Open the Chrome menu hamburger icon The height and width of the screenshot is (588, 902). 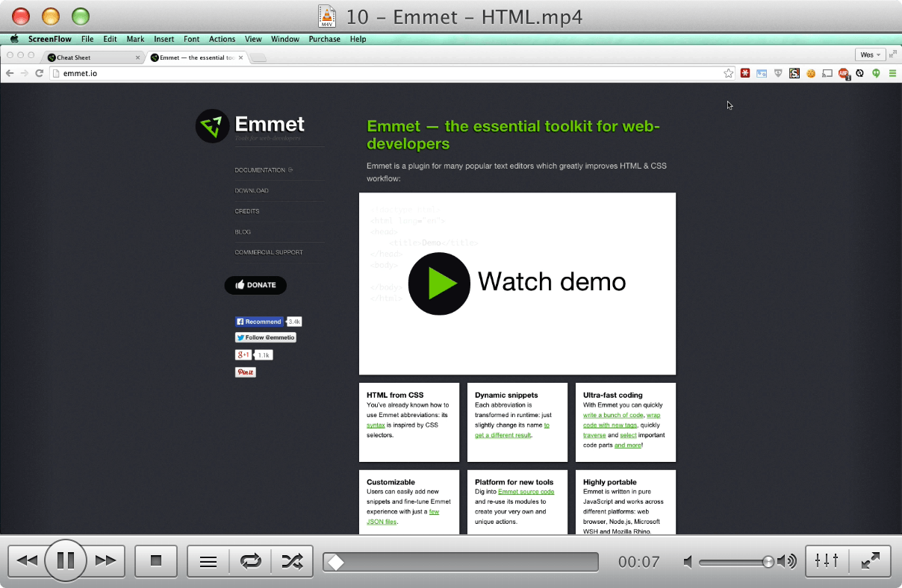coord(893,73)
